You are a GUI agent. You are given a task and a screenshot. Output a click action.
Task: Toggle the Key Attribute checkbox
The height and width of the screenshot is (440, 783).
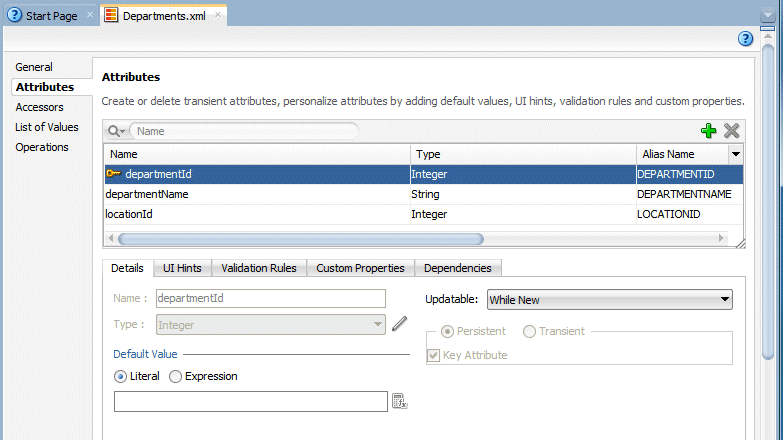click(433, 356)
